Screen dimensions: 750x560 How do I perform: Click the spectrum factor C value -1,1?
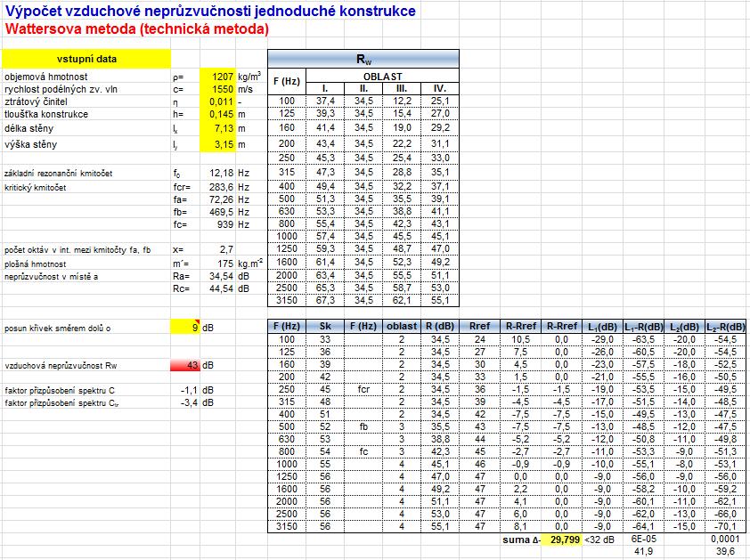point(189,390)
